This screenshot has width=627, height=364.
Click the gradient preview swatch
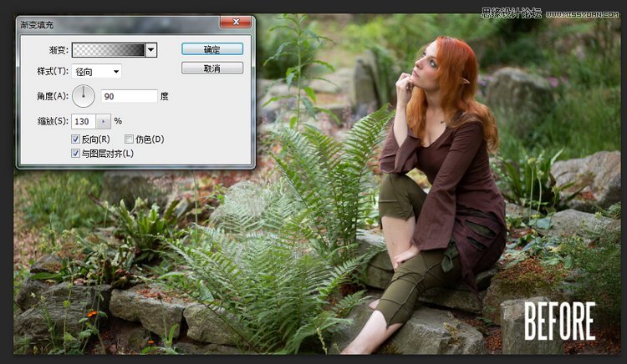(x=109, y=50)
